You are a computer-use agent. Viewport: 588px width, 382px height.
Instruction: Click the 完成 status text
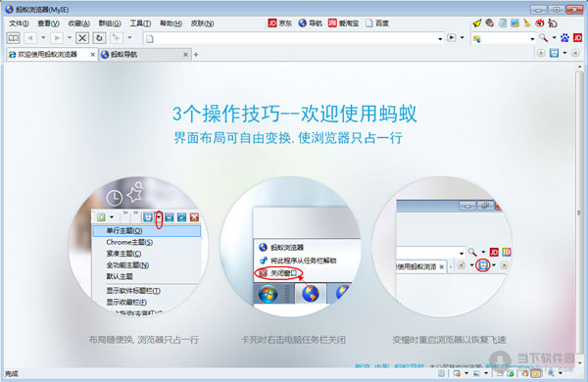(11, 374)
